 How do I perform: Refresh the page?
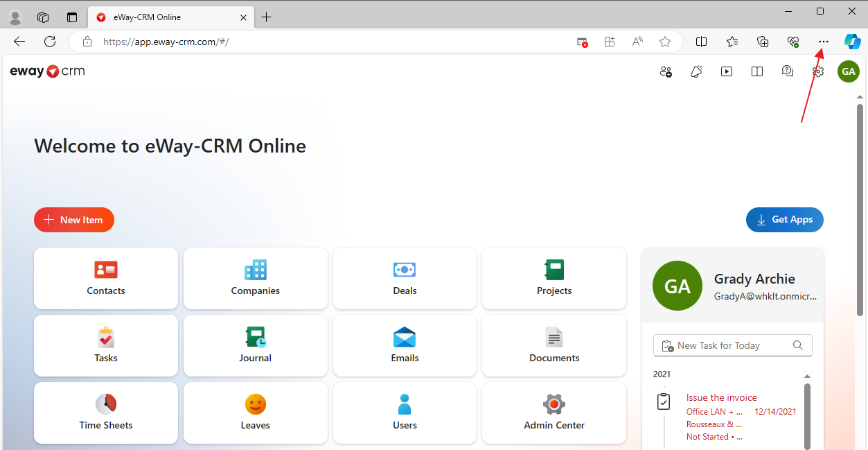50,42
